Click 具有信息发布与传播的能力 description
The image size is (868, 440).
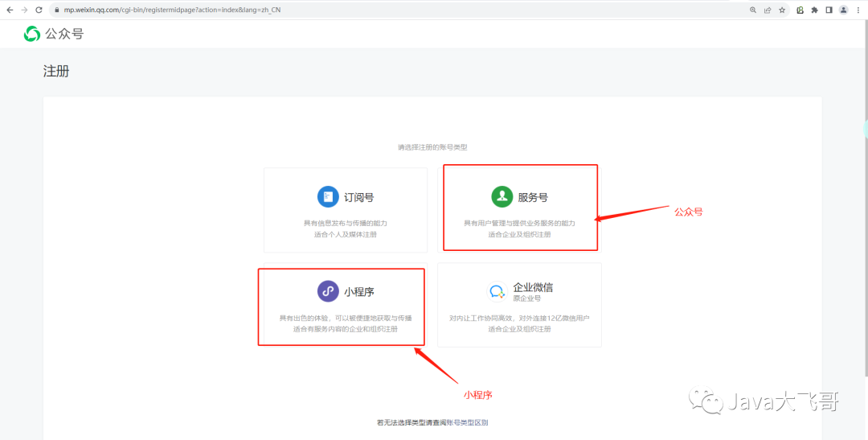coord(346,224)
